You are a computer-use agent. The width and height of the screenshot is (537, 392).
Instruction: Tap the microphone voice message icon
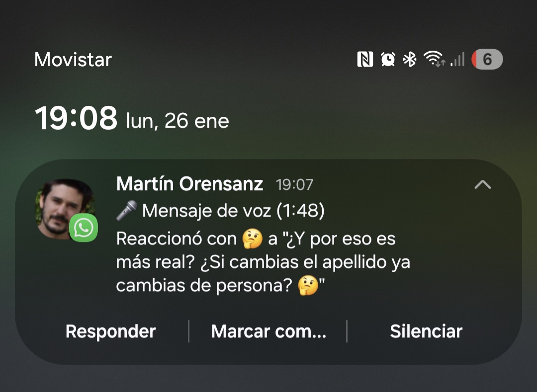tap(126, 210)
